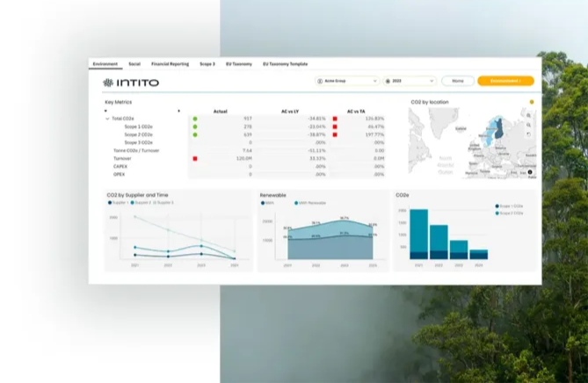The width and height of the screenshot is (588, 383).
Task: Click red AC vs TA indicator for Scope 2
Action: (335, 134)
